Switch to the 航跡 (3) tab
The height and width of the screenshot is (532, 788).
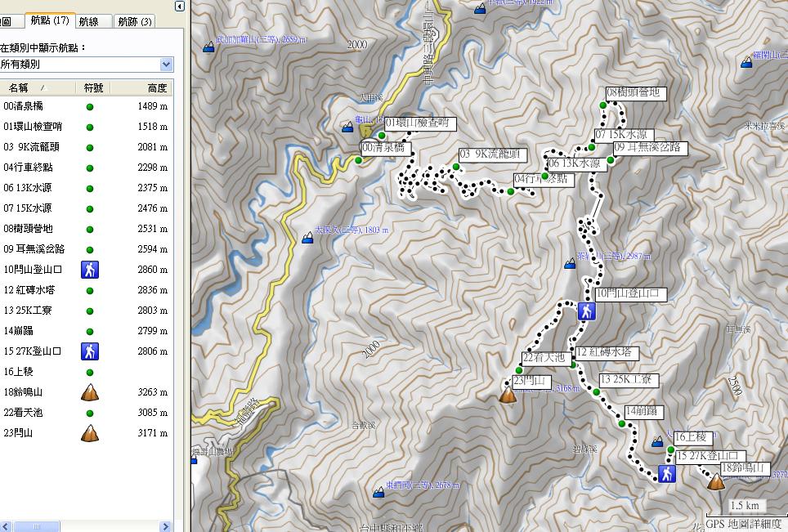pos(134,21)
